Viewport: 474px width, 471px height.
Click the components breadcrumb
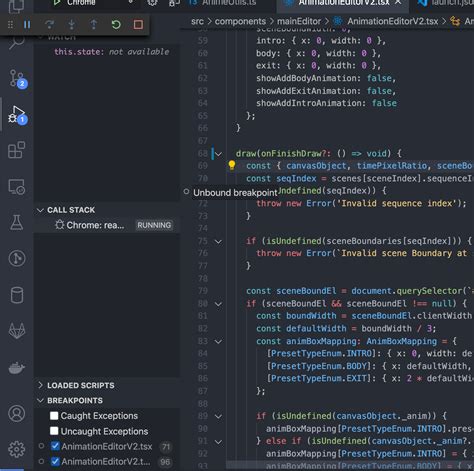pyautogui.click(x=240, y=21)
